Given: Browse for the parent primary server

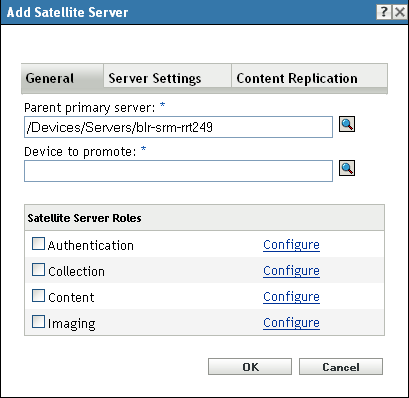Looking at the screenshot, I should (x=347, y=124).
